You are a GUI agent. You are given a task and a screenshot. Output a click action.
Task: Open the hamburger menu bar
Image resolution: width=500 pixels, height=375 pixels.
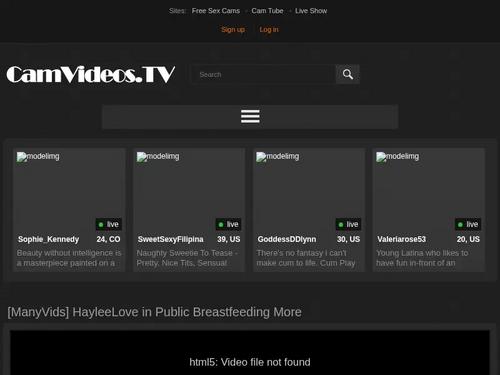(250, 117)
